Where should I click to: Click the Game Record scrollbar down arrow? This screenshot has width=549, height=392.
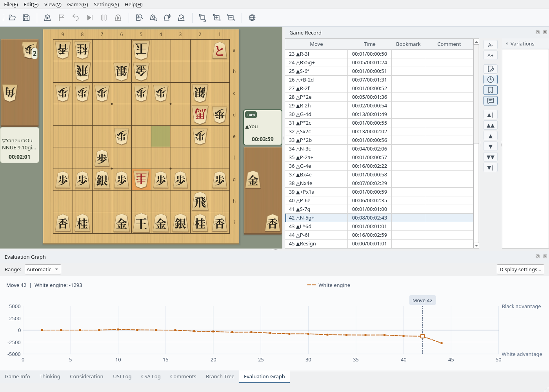tap(476, 245)
